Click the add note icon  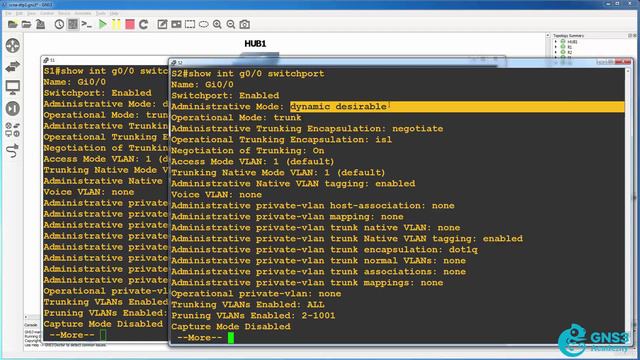162,24
